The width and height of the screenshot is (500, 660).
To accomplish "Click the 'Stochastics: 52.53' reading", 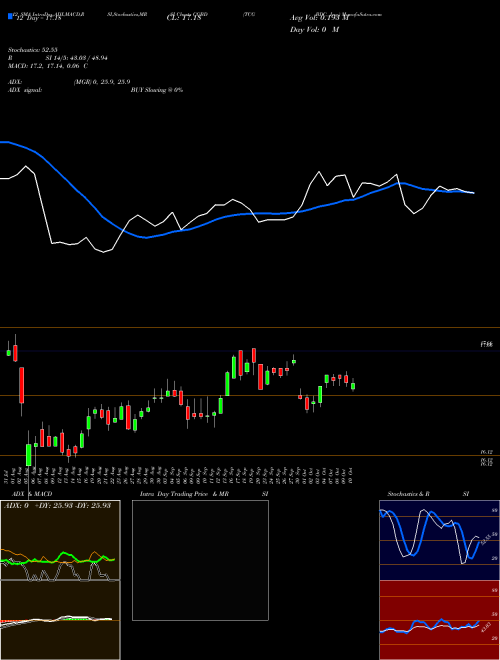I will coord(32,50).
